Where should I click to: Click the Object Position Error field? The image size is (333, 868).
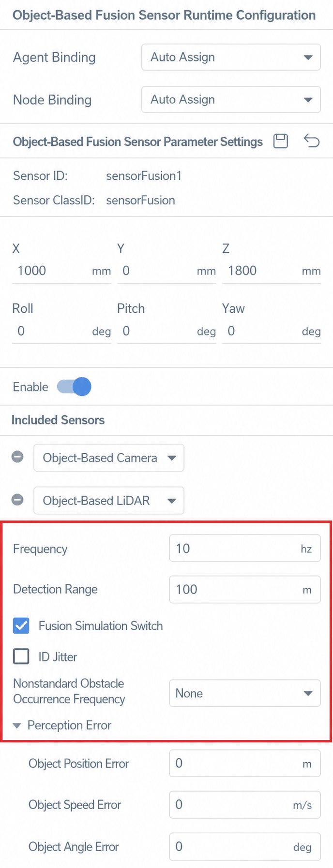245,764
